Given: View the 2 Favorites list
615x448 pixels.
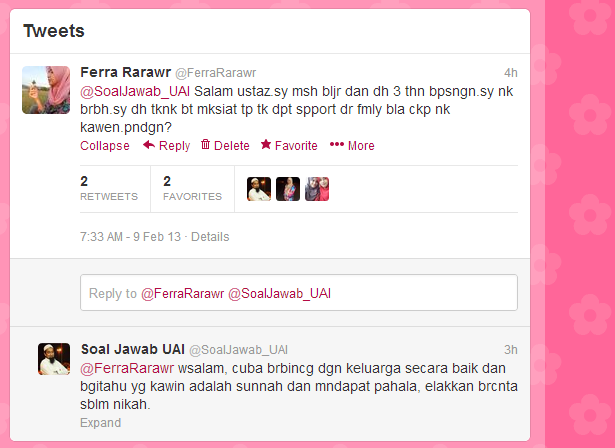Looking at the screenshot, I should click(x=193, y=188).
